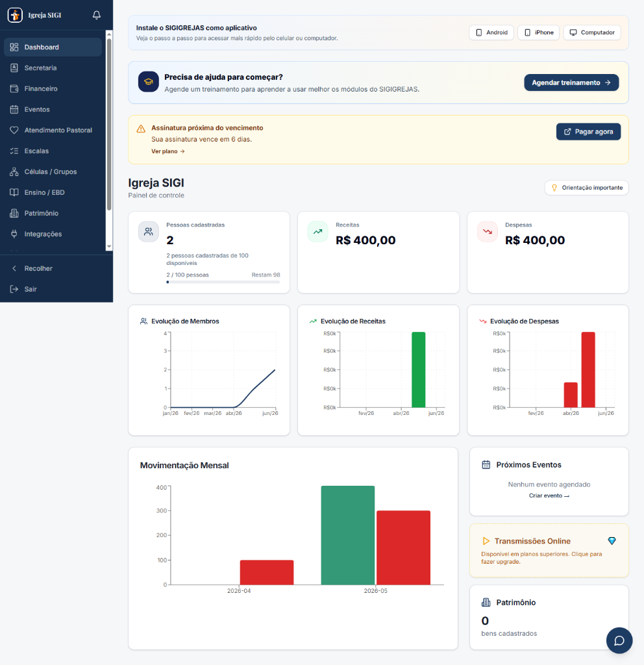This screenshot has height=665, width=644.
Task: Open the Transmissões Online upgrade card
Action: (549, 551)
